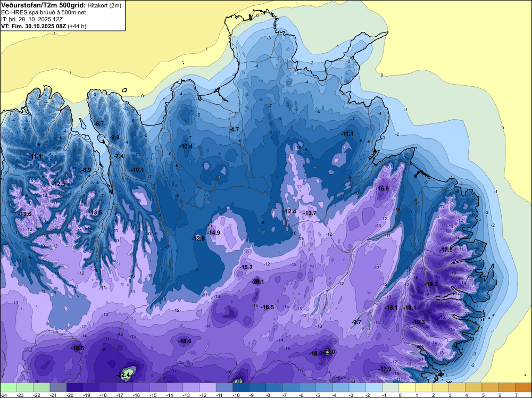This screenshot has width=532, height=398.
Task: Choose the dark orange legend swatch at 7
Action: click(x=523, y=387)
